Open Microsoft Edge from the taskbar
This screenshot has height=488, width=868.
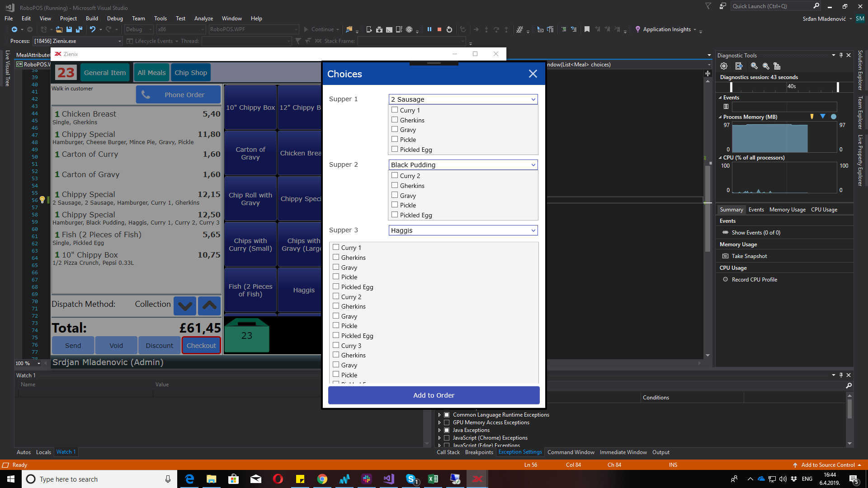click(x=189, y=479)
